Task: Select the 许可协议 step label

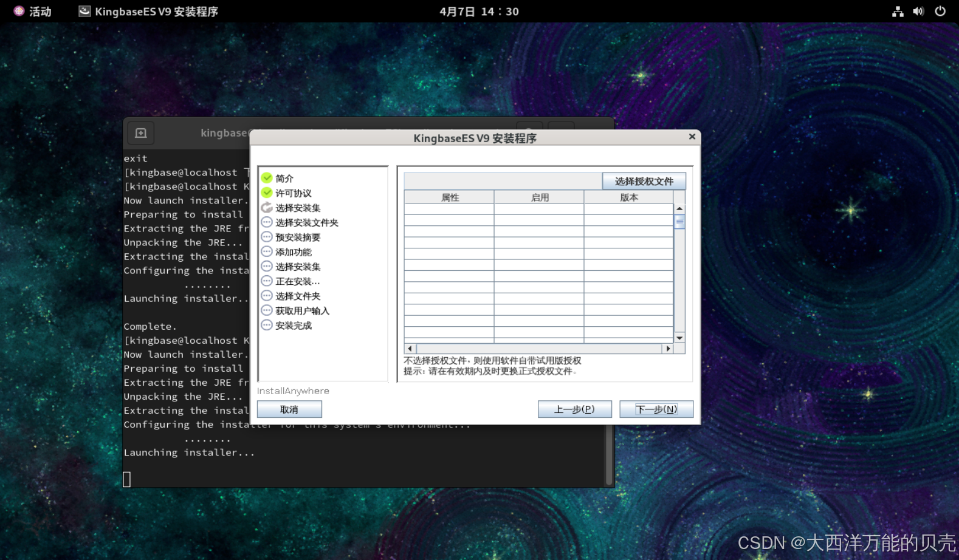Action: point(294,193)
